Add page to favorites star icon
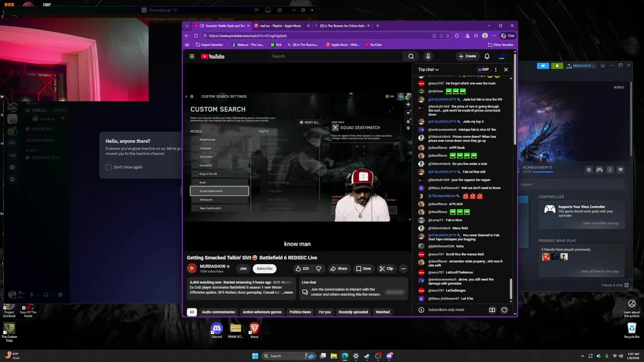The height and width of the screenshot is (362, 644). click(x=441, y=36)
